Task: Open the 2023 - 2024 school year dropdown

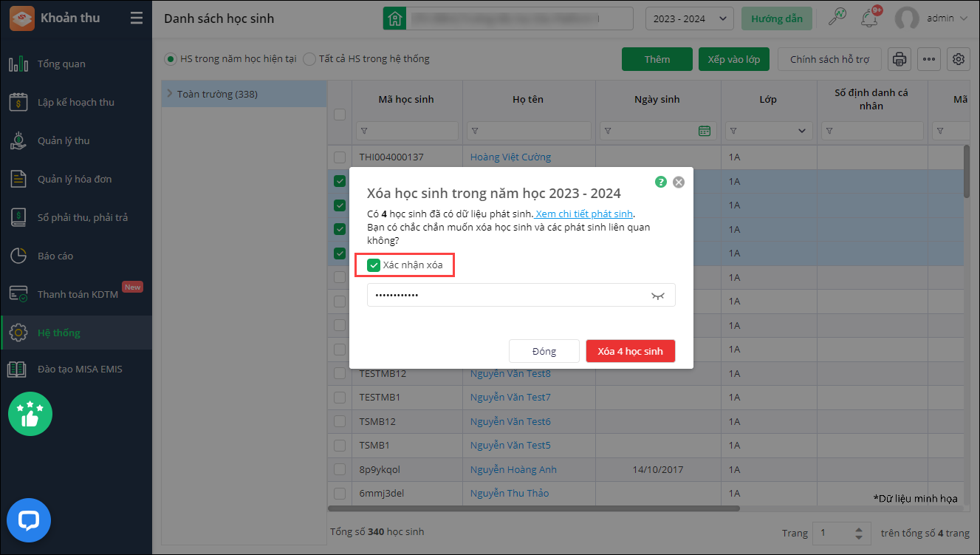Action: point(689,18)
